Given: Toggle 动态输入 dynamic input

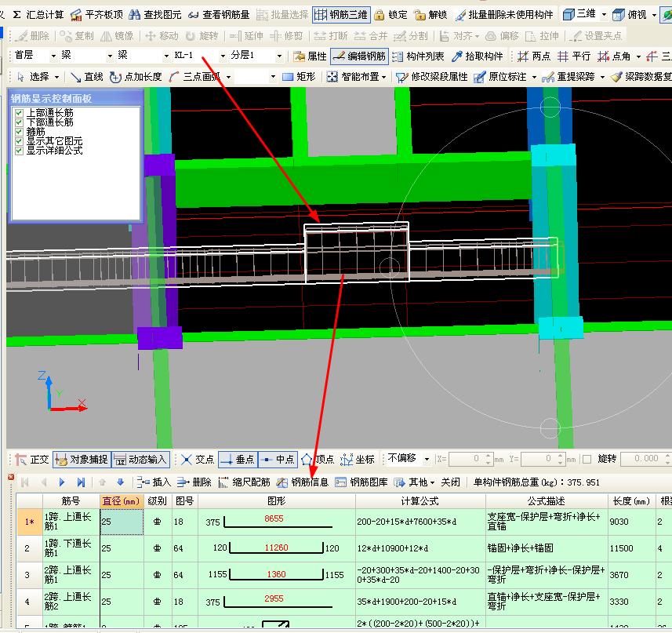Looking at the screenshot, I should coord(140,460).
